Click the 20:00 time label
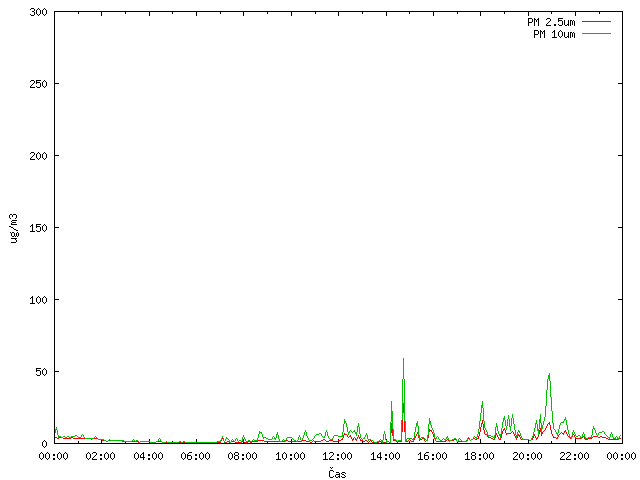The height and width of the screenshot is (480, 640). click(527, 456)
